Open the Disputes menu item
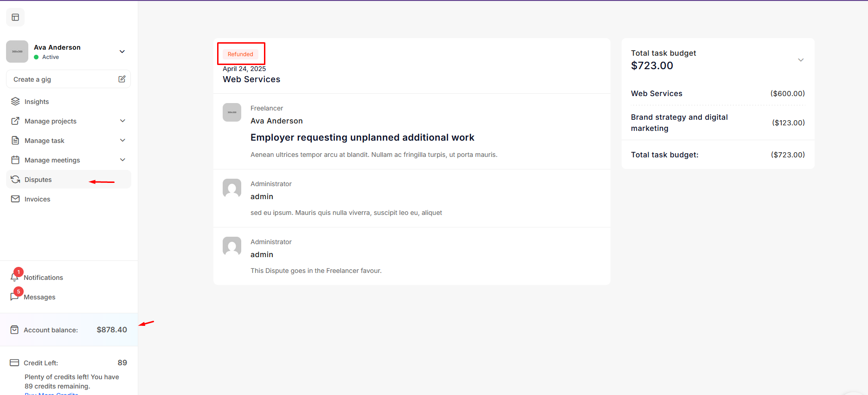The image size is (868, 395). [38, 180]
